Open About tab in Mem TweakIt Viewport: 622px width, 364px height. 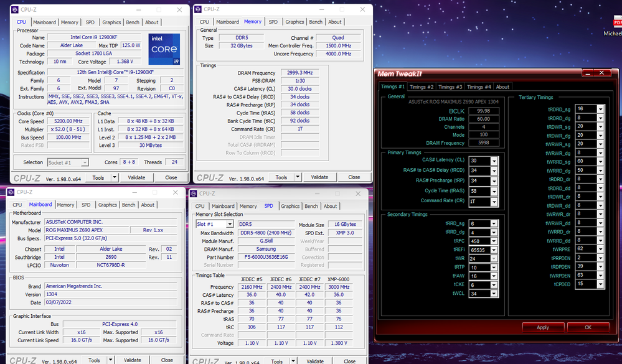pos(502,87)
